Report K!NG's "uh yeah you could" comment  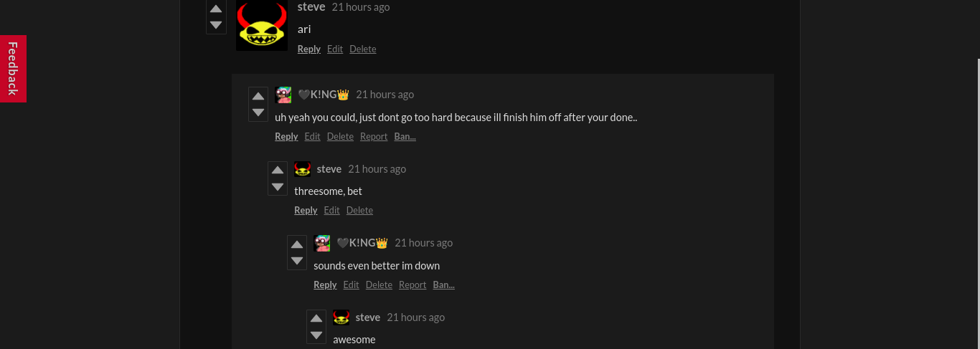374,136
